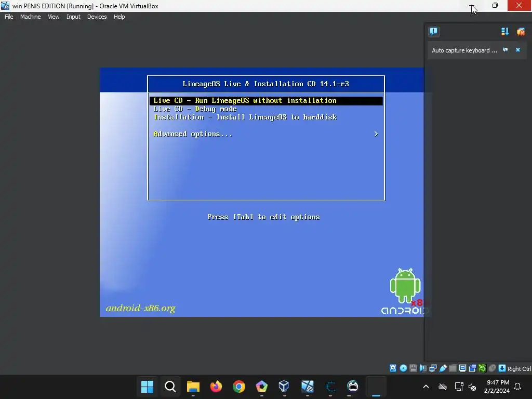Restore down the VirtualBox window
Viewport: 532px width, 399px height.
click(x=495, y=6)
